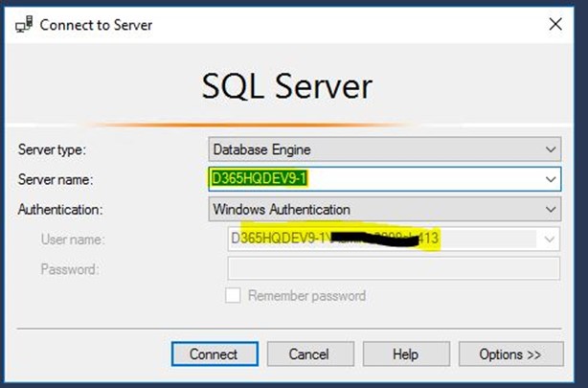The image size is (588, 388).
Task: Close the Connect to Server dialog
Action: point(555,25)
